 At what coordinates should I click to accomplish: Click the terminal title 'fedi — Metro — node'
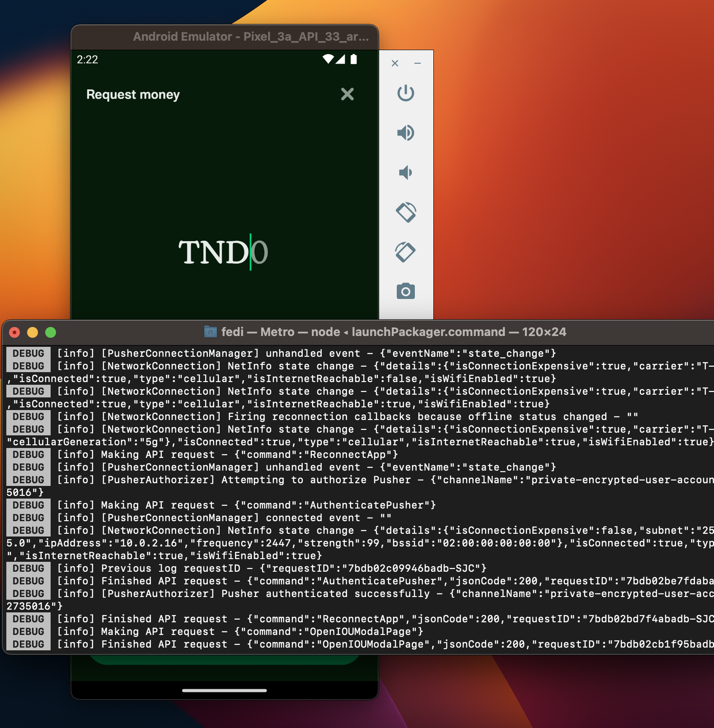[x=281, y=332]
